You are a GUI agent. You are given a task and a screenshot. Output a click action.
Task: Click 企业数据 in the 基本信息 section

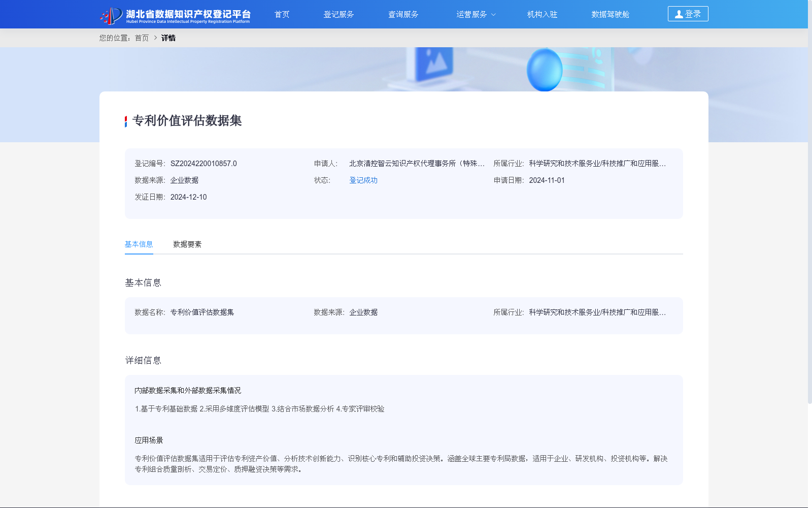click(x=363, y=312)
